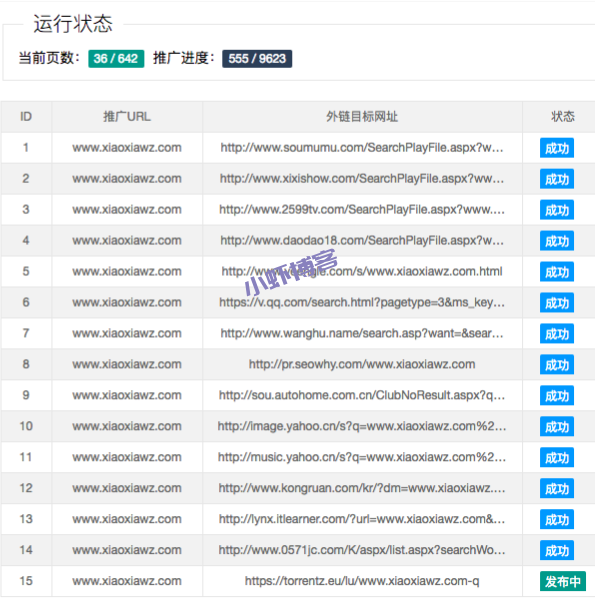The image size is (595, 599).
Task: Click the 当前页数 label
Action: pos(49,58)
